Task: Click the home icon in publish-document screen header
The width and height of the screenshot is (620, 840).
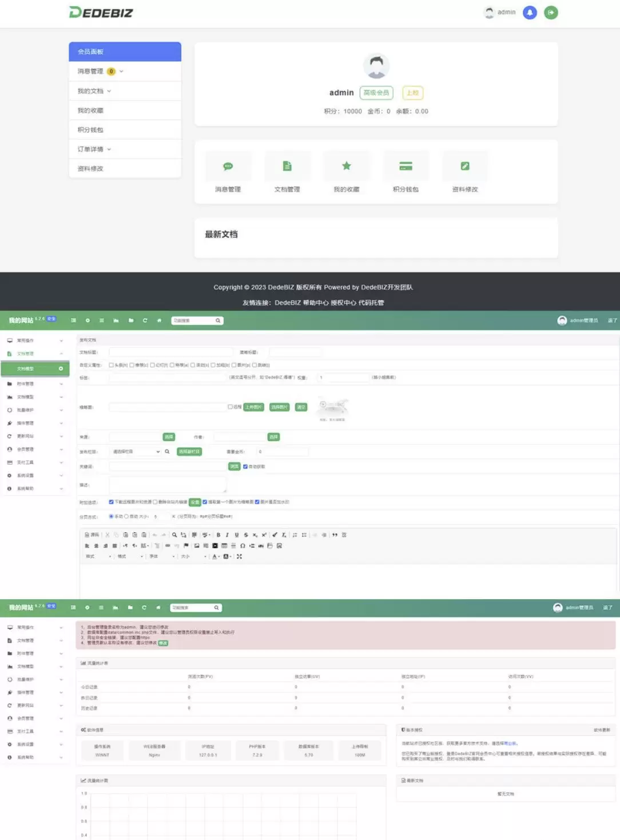Action: 159,320
